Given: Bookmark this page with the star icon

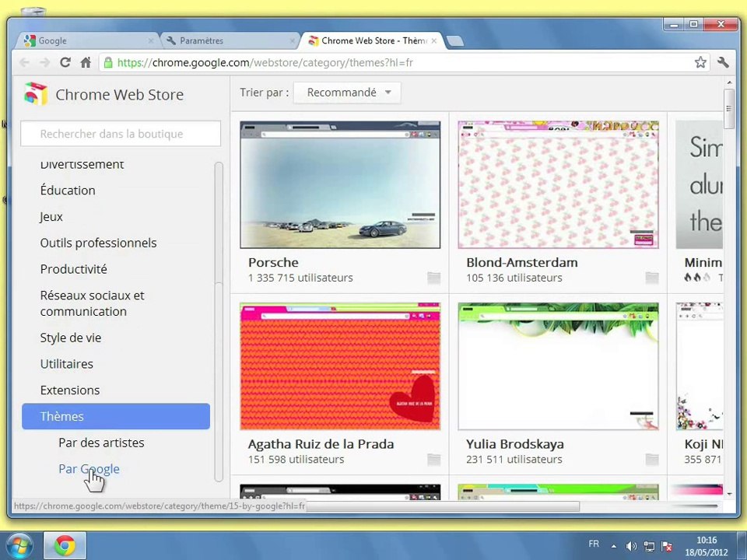Looking at the screenshot, I should click(x=700, y=62).
